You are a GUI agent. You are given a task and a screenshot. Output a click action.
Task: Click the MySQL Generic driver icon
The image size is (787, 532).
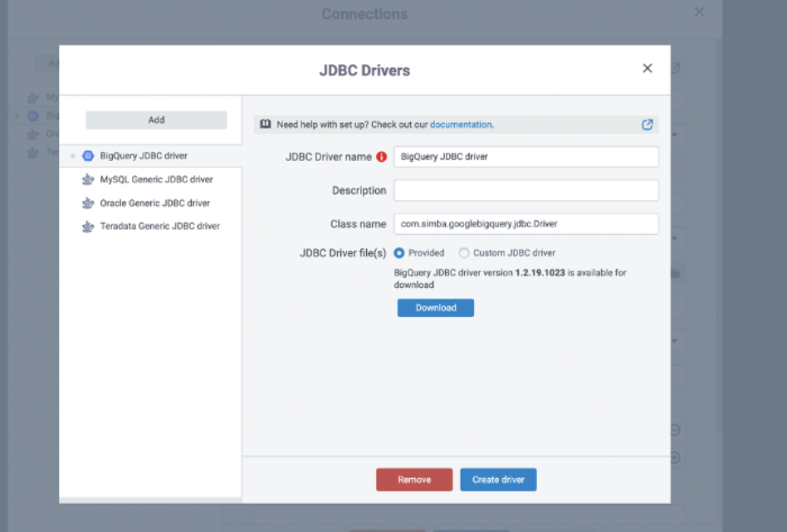[88, 179]
